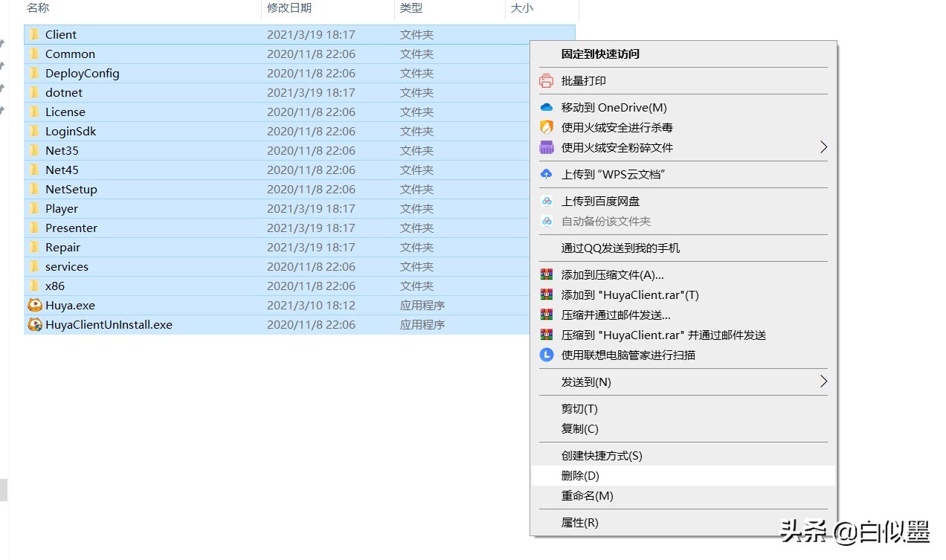Click the printer icon beside 批量打印
946x560 pixels.
(545, 80)
